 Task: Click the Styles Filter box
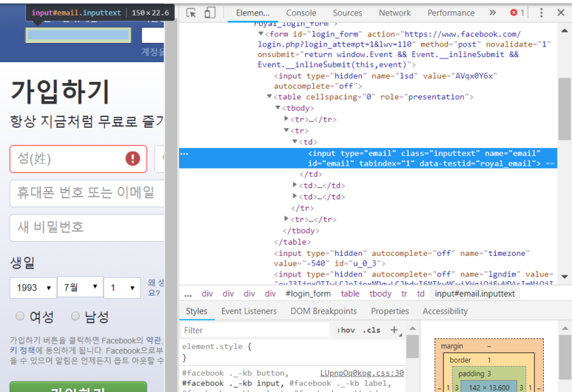pyautogui.click(x=255, y=330)
